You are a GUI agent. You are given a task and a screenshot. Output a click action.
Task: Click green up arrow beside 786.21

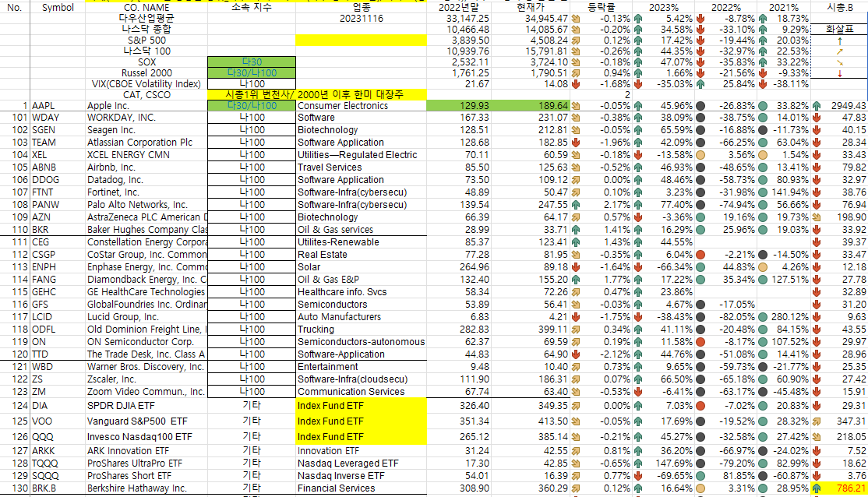point(817,488)
